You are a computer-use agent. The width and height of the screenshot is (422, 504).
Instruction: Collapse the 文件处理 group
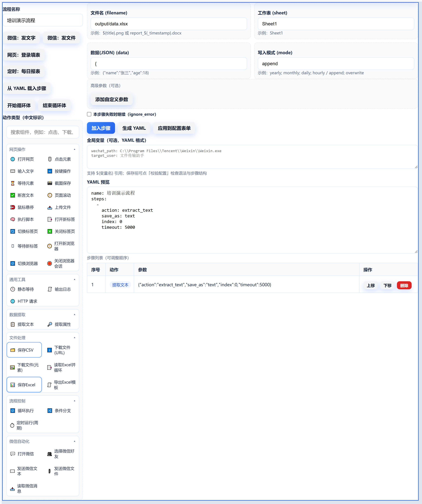click(75, 337)
